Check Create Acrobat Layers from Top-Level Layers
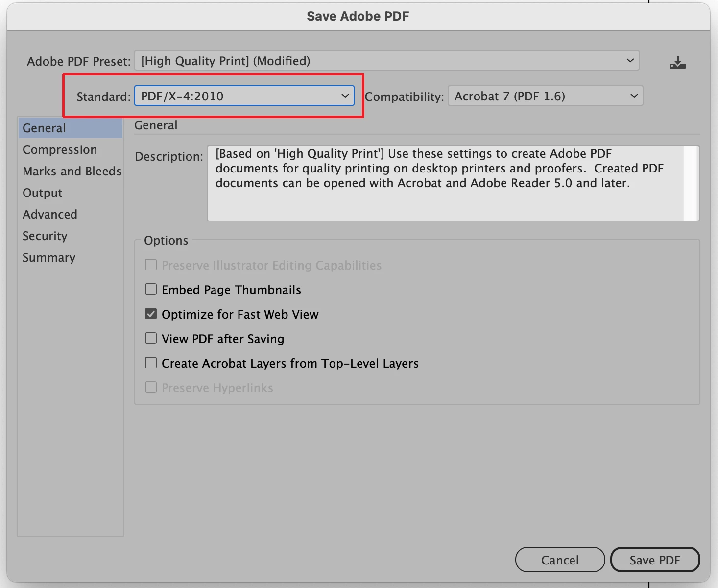 151,363
